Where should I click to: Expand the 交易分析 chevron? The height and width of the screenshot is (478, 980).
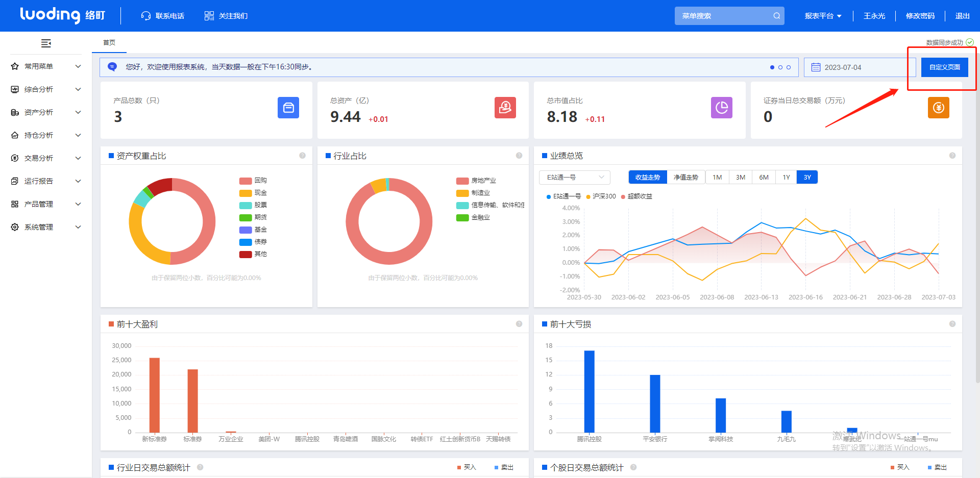tap(78, 158)
